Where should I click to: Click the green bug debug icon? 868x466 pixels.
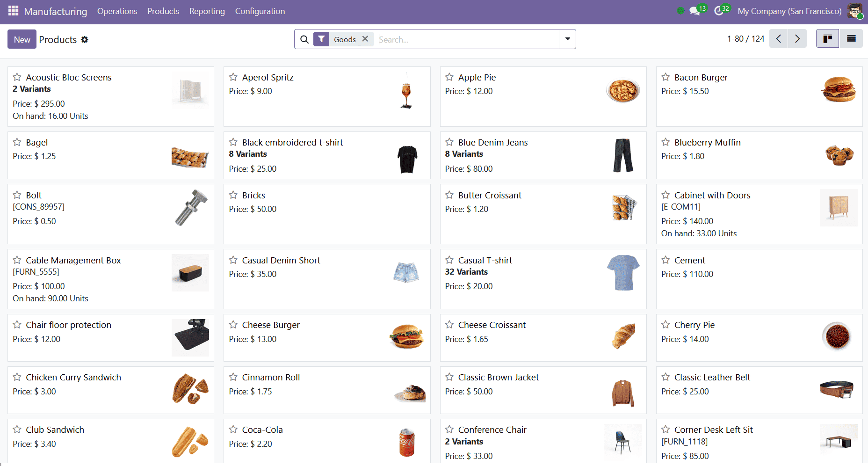680,11
